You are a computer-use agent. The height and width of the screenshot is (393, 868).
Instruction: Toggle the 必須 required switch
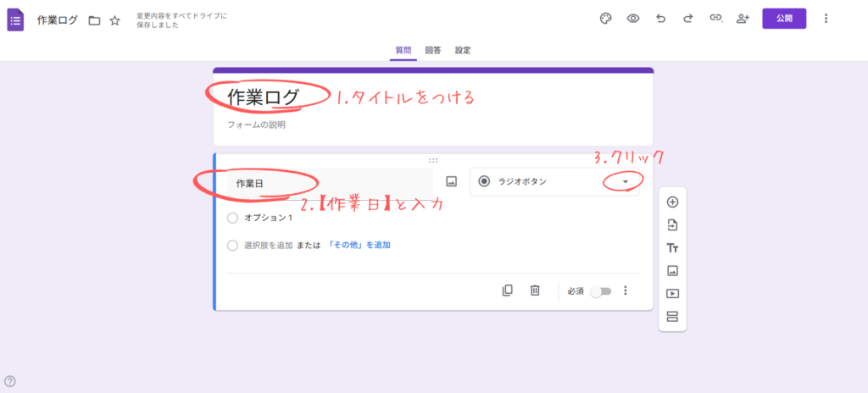click(x=601, y=291)
